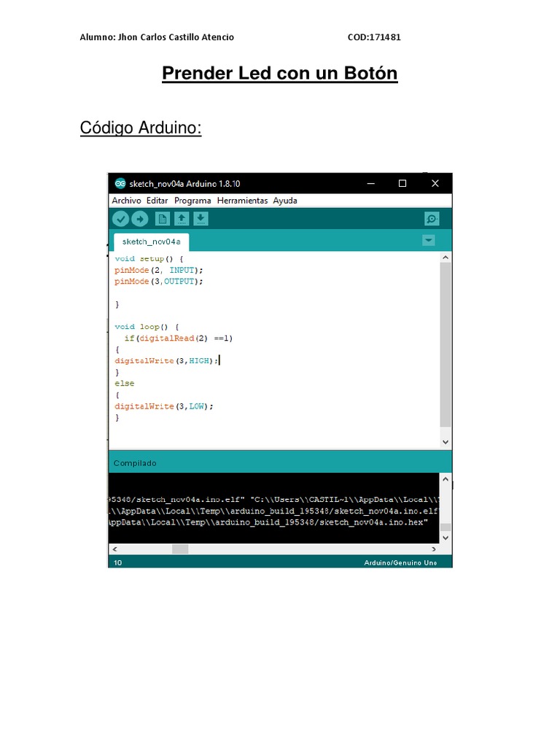Click the 'void setup() {' code line

(x=149, y=259)
